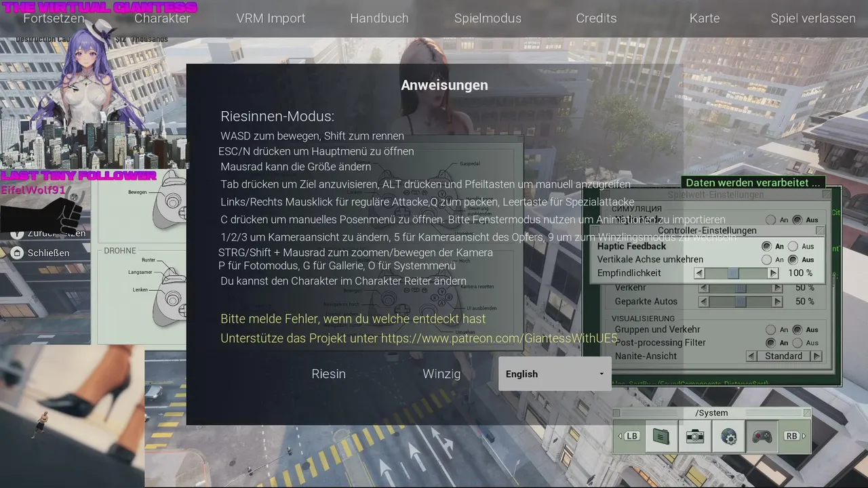Close the /System window with its corner button

[807, 413]
